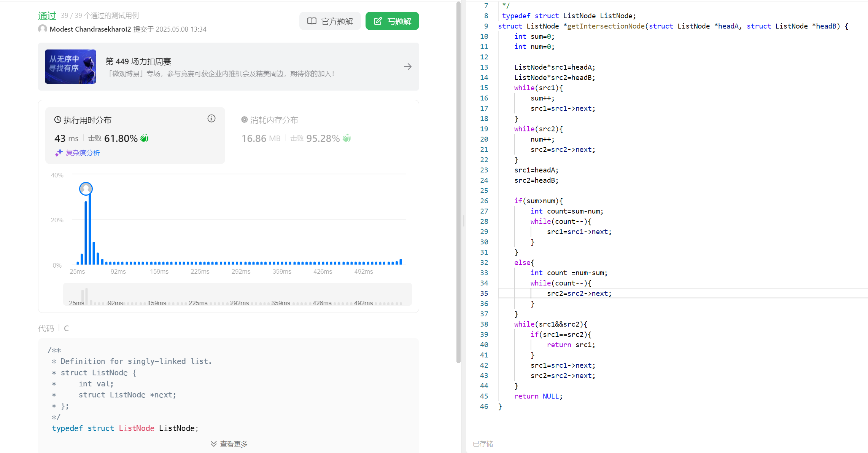Click the avatar marker atop the chart bar
Viewport: 868px width, 453px height.
[86, 188]
